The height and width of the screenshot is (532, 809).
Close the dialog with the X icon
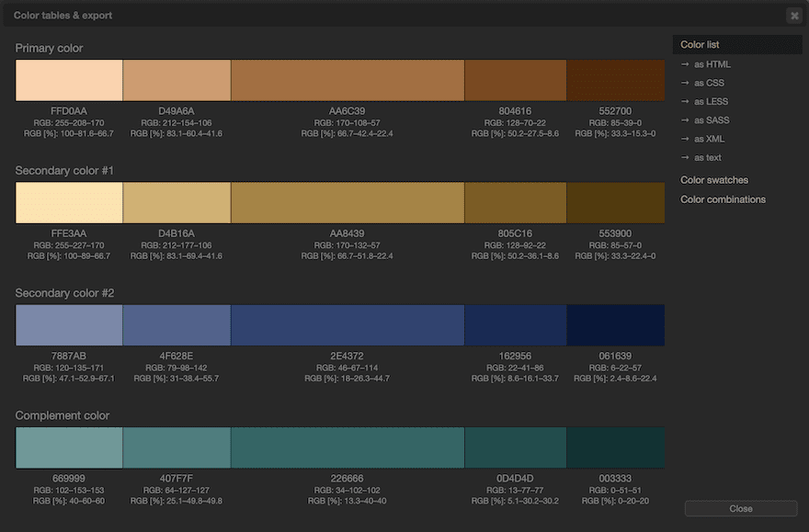coord(793,15)
